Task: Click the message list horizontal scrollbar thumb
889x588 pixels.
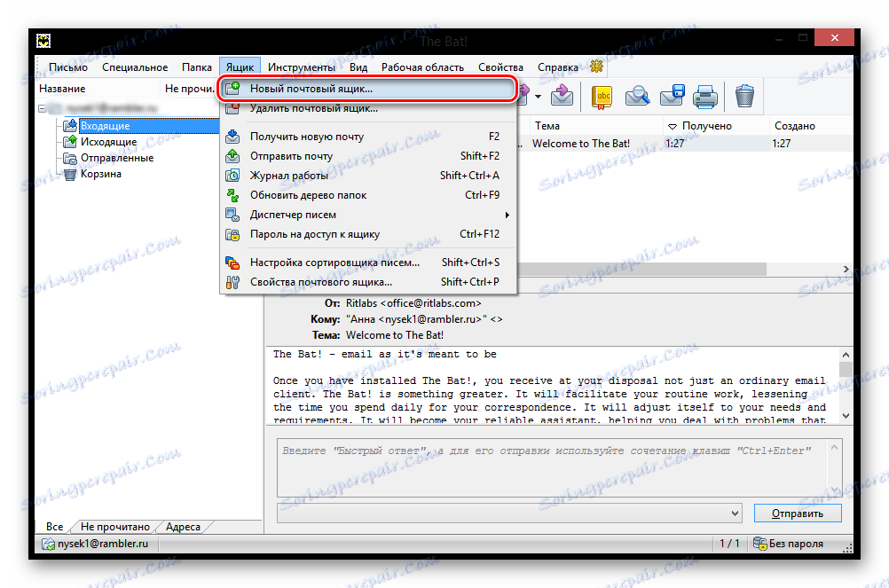Action: click(x=641, y=269)
